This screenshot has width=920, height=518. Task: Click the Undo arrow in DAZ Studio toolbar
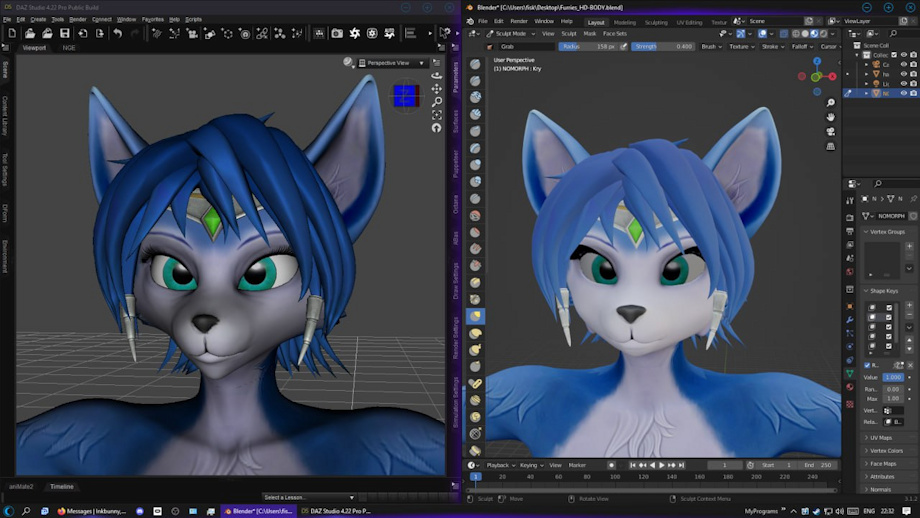coord(117,33)
